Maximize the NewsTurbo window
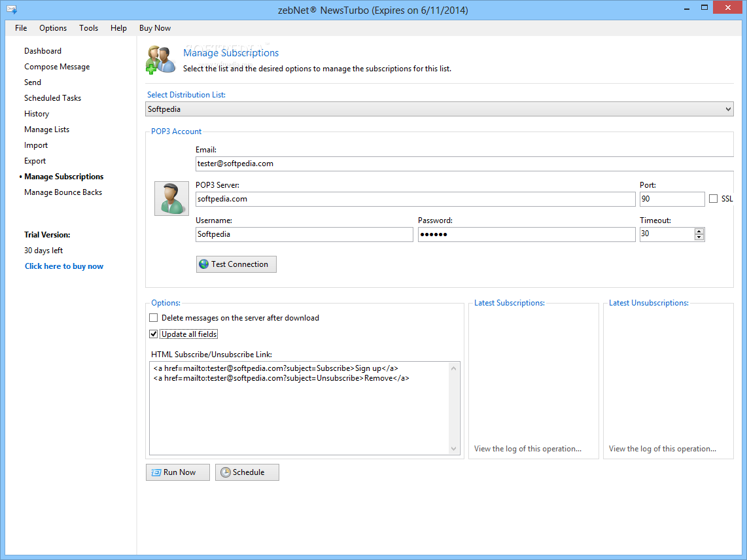Viewport: 747px width, 560px height. point(704,8)
